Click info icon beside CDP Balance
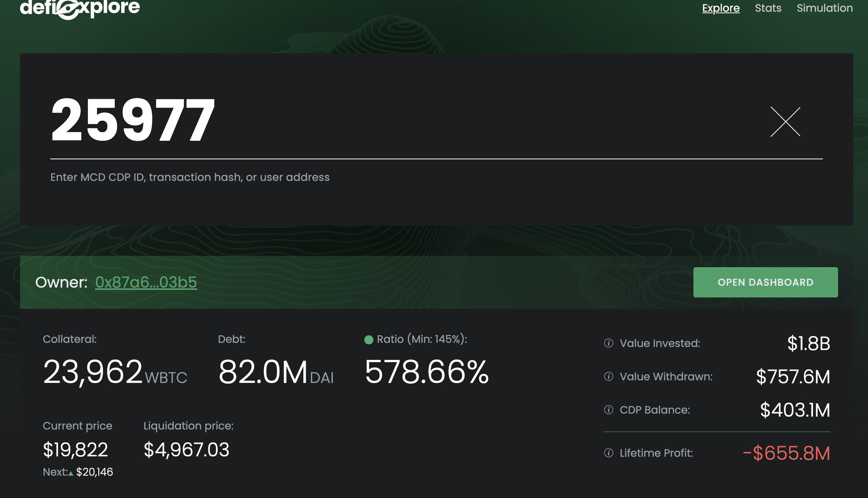 pyautogui.click(x=609, y=410)
